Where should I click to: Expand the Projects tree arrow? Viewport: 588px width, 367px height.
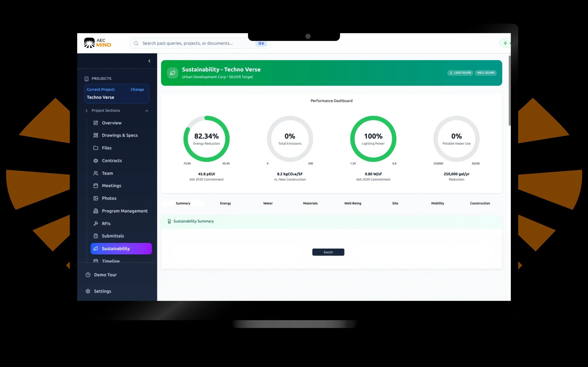(x=87, y=111)
